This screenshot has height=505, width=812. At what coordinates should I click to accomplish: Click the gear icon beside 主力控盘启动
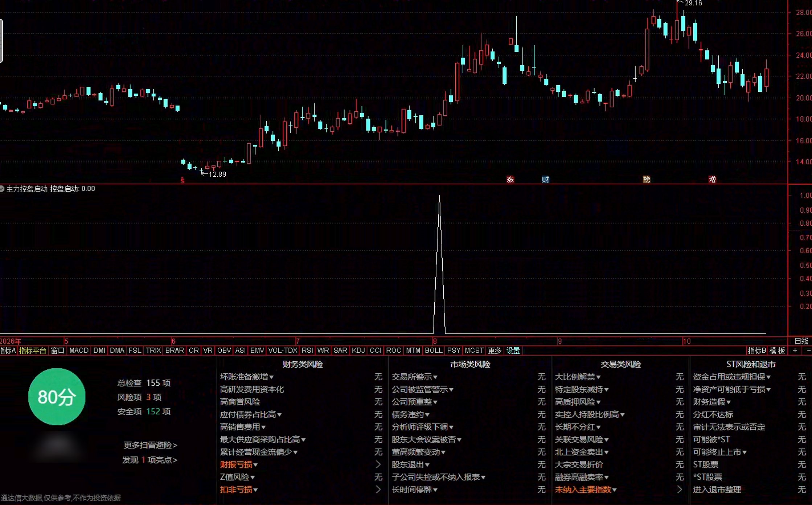[x=2, y=189]
